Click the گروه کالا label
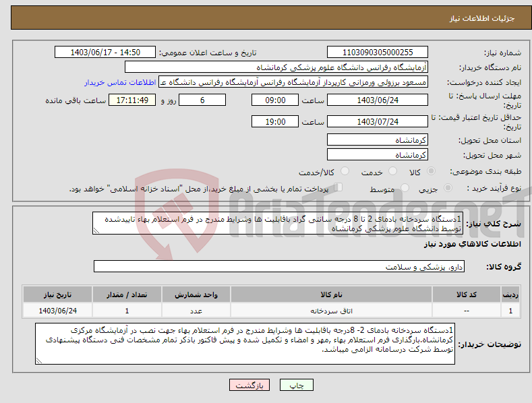Image resolution: width=532 pixels, height=403 pixels. pos(504,267)
